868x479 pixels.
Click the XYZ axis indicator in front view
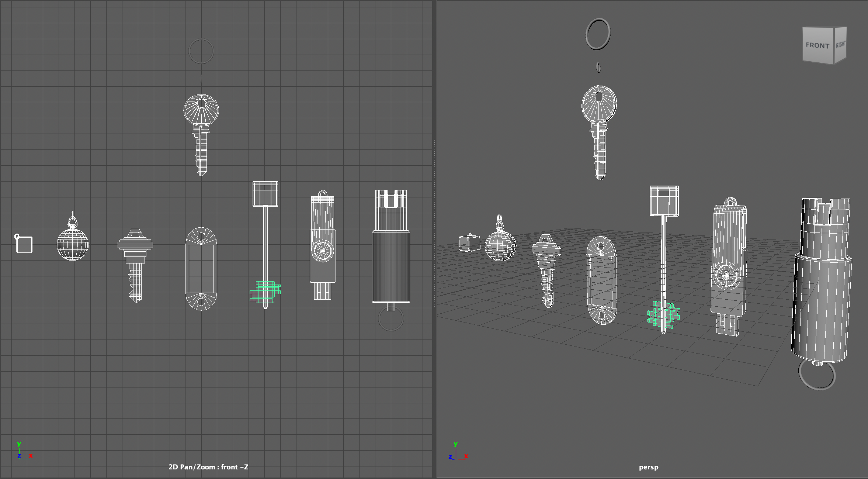coord(25,450)
